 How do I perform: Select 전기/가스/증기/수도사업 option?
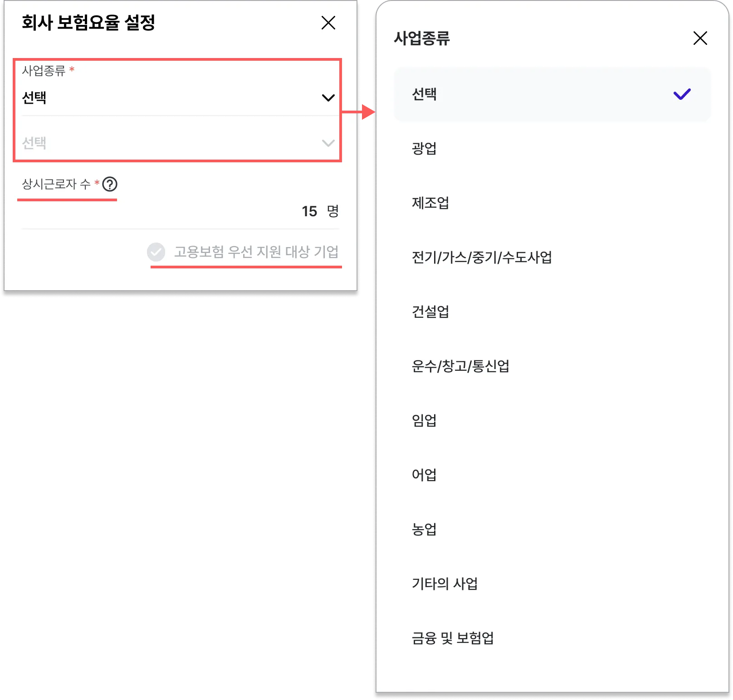(x=552, y=258)
